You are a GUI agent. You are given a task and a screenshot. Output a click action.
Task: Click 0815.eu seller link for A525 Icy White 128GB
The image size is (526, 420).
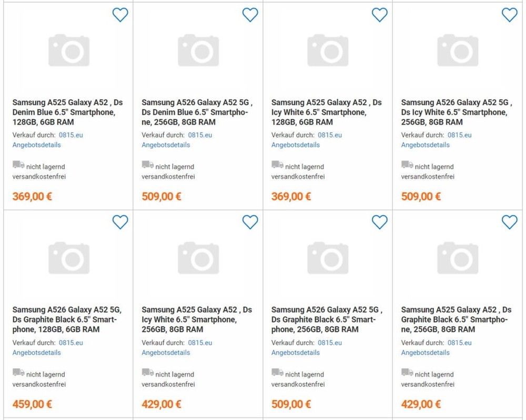tap(330, 135)
